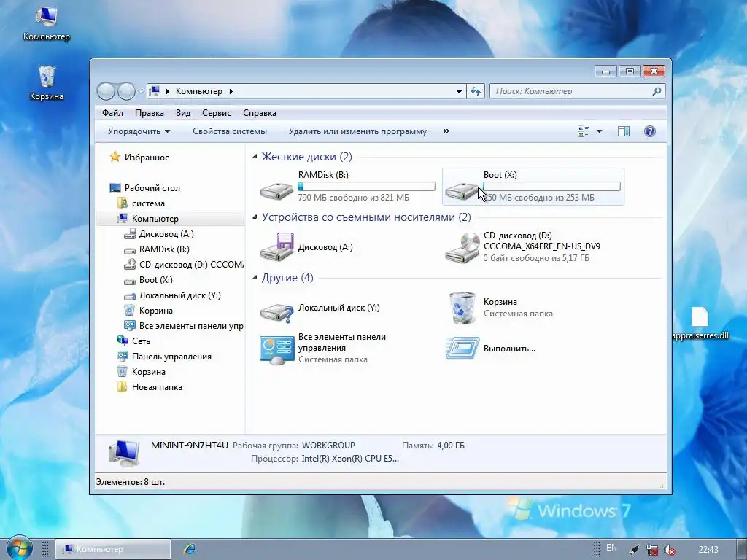Image resolution: width=747 pixels, height=560 pixels.
Task: Open the Сервис menu
Action: tap(216, 113)
